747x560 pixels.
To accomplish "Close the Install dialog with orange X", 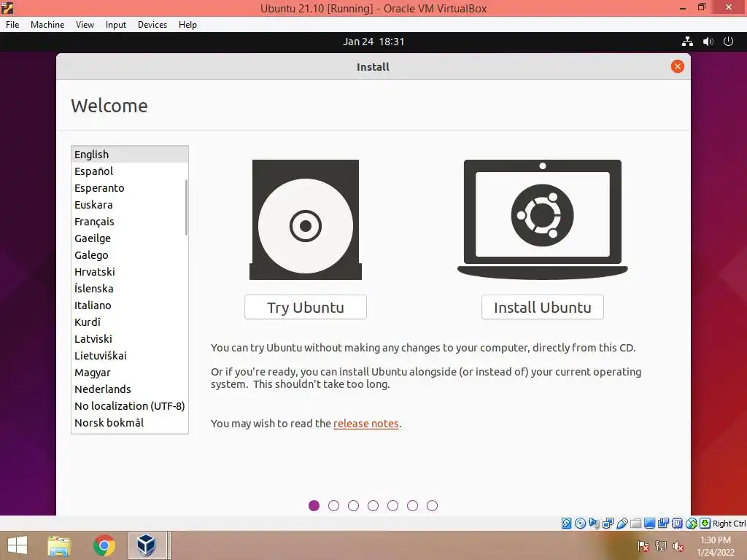I will 678,66.
